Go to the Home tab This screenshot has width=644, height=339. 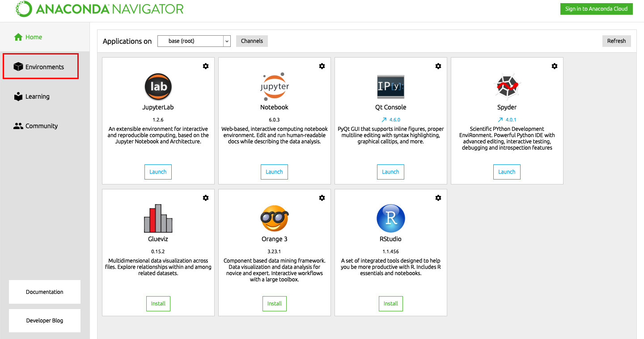[x=45, y=37]
